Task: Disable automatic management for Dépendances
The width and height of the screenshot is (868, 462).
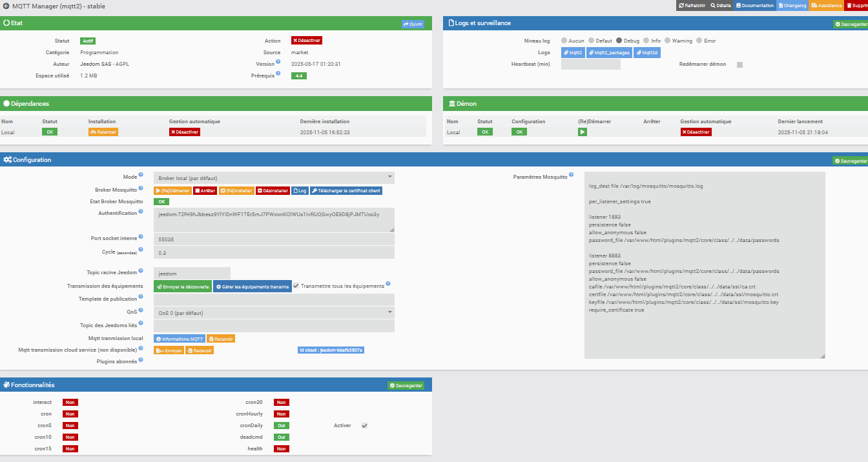Action: pos(185,132)
